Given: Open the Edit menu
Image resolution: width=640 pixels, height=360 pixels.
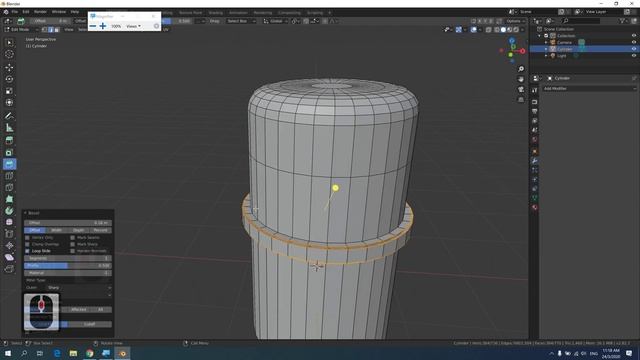Looking at the screenshot, I should coord(26,12).
